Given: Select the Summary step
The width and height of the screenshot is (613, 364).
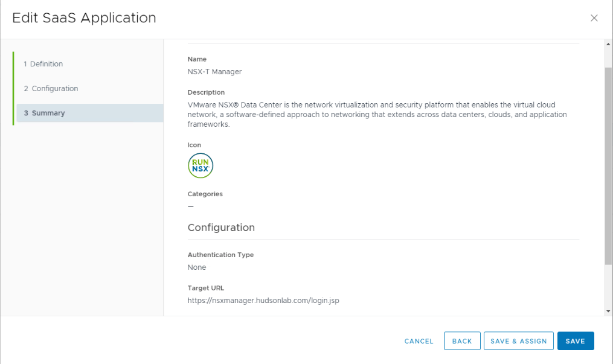Looking at the screenshot, I should point(90,113).
